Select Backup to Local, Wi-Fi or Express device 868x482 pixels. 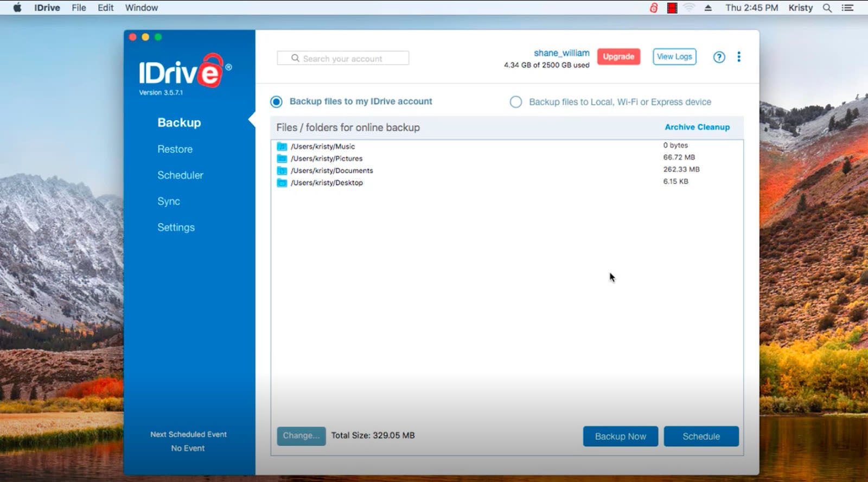tap(515, 102)
